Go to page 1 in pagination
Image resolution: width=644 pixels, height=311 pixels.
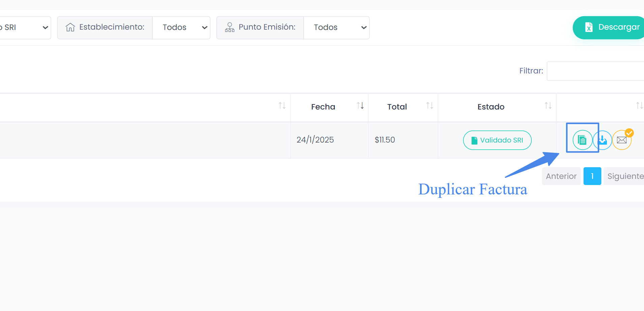click(592, 176)
